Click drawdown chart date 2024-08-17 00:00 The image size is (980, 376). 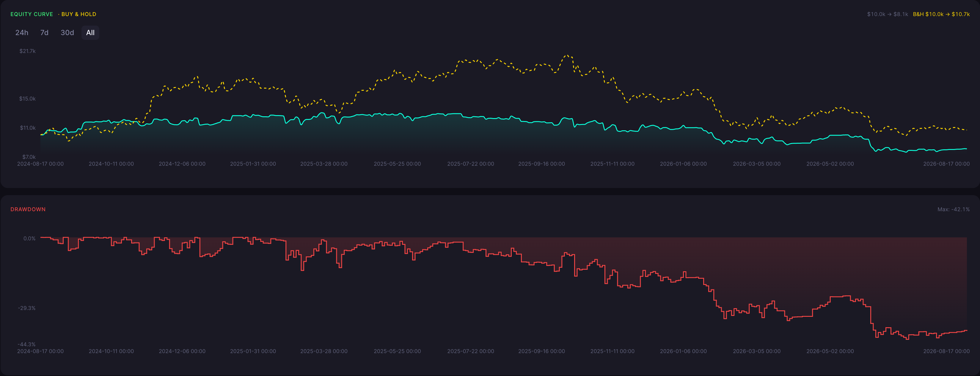click(40, 351)
